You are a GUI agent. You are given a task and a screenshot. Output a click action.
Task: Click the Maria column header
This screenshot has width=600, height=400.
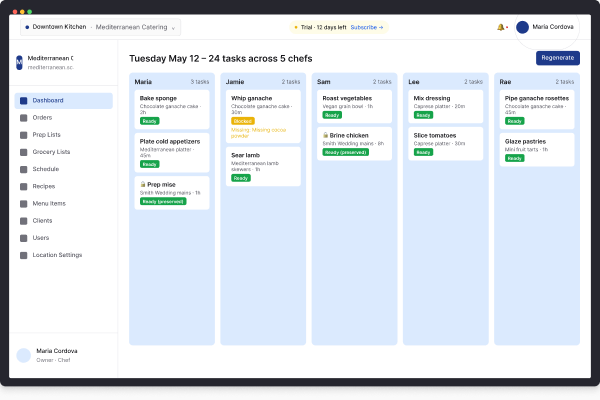[143, 82]
